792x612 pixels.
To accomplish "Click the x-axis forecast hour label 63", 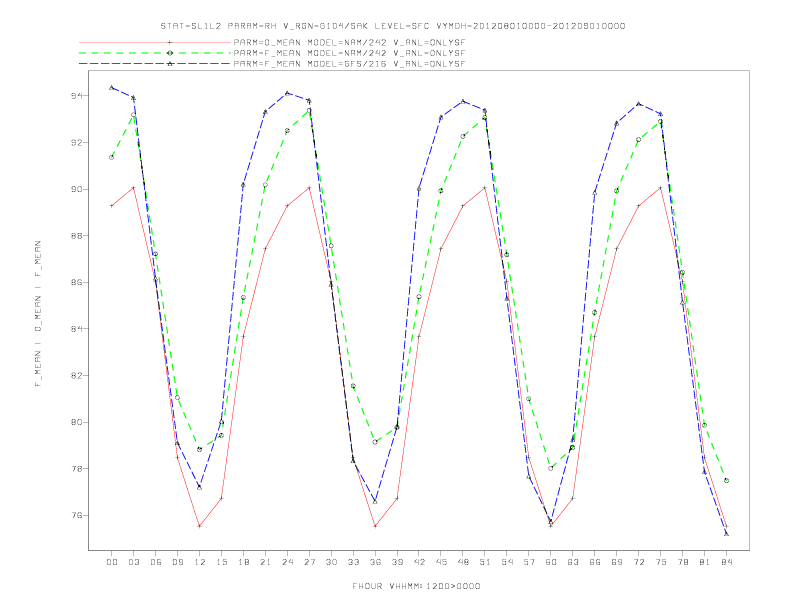I will point(573,562).
